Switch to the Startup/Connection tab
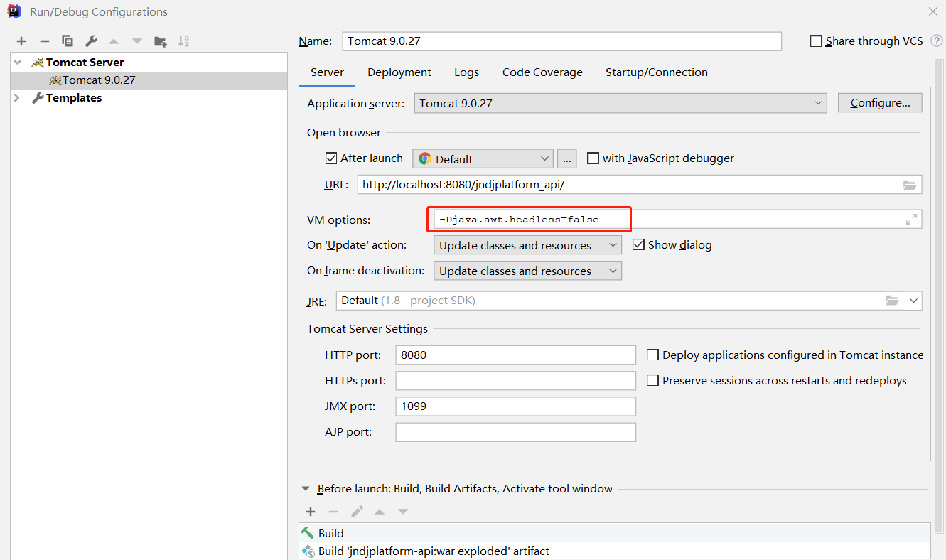This screenshot has height=560, width=946. [657, 72]
